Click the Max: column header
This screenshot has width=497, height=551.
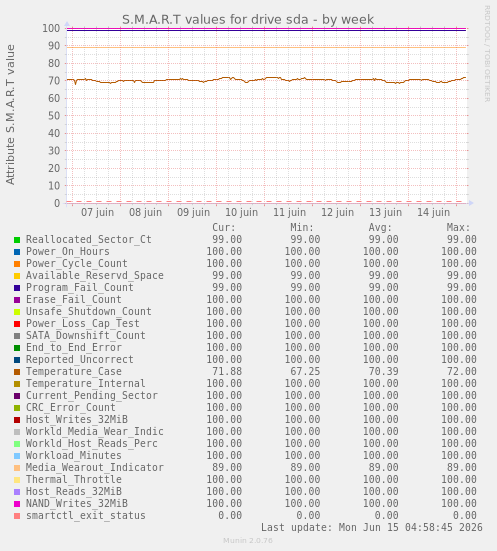(x=458, y=227)
